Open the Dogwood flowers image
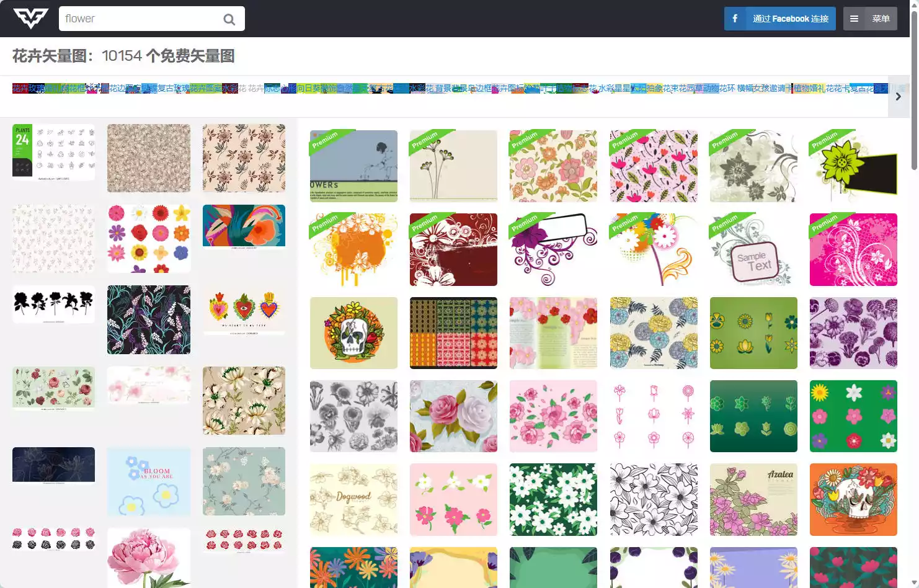The height and width of the screenshot is (588, 919). (353, 499)
